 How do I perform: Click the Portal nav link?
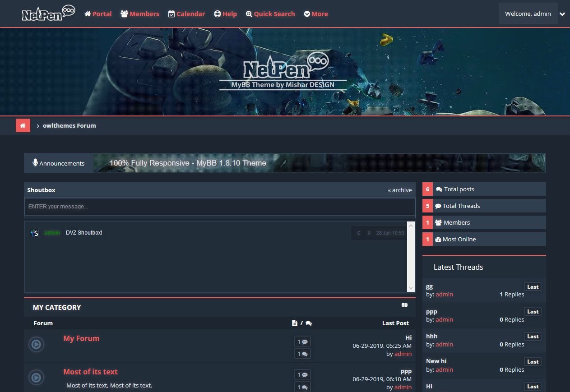pos(98,14)
